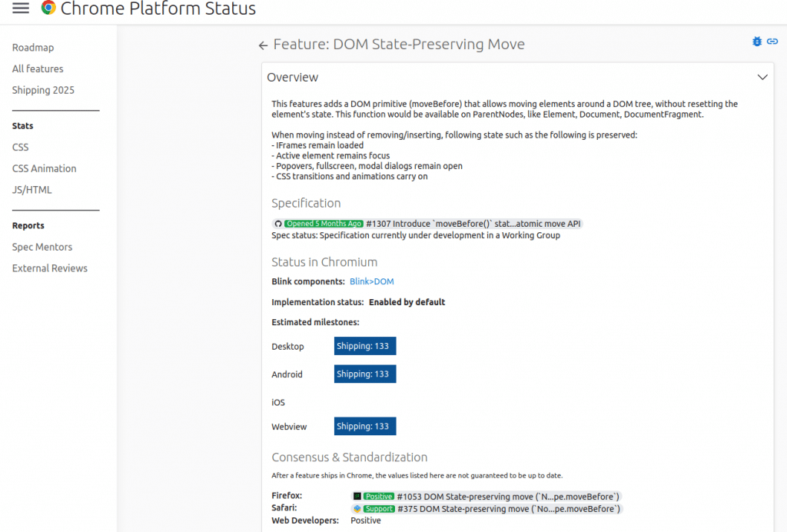Go to All features
This screenshot has width=787, height=532.
38,68
